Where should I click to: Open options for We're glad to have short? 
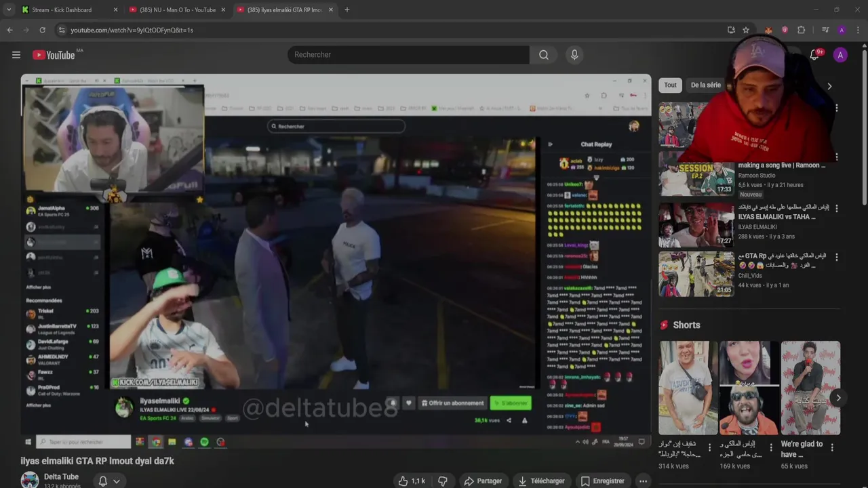click(x=832, y=447)
